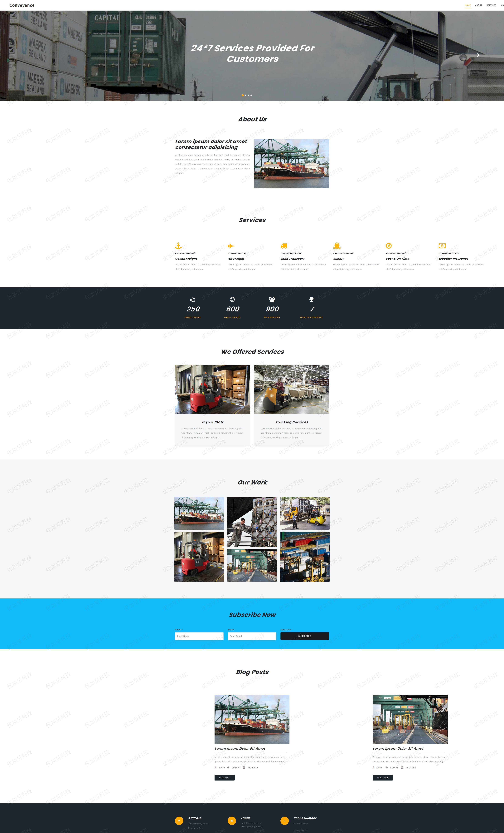Click the Subscribe button
The width and height of the screenshot is (504, 833).
coord(304,635)
